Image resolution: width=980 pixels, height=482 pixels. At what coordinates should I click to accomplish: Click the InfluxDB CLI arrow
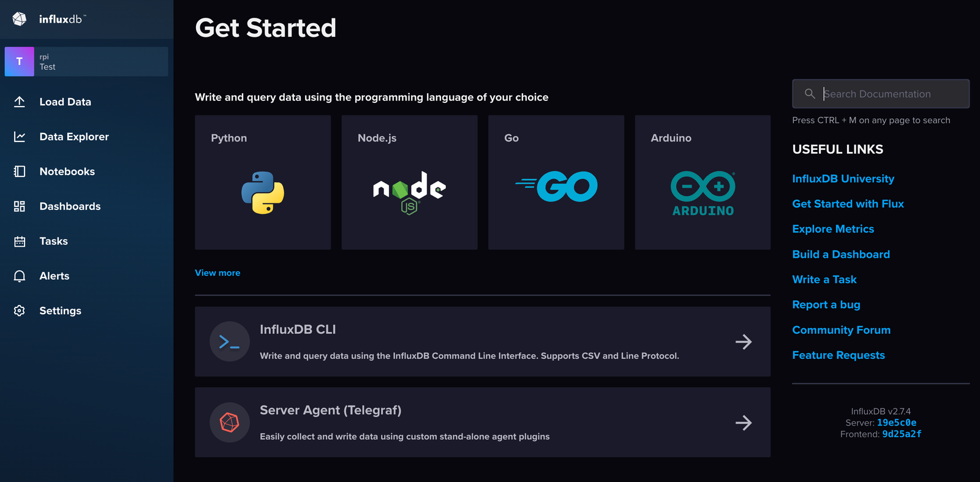click(744, 342)
